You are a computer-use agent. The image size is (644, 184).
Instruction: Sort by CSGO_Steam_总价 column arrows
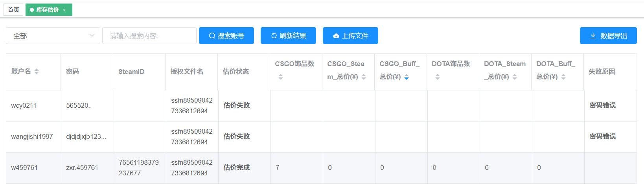point(364,77)
